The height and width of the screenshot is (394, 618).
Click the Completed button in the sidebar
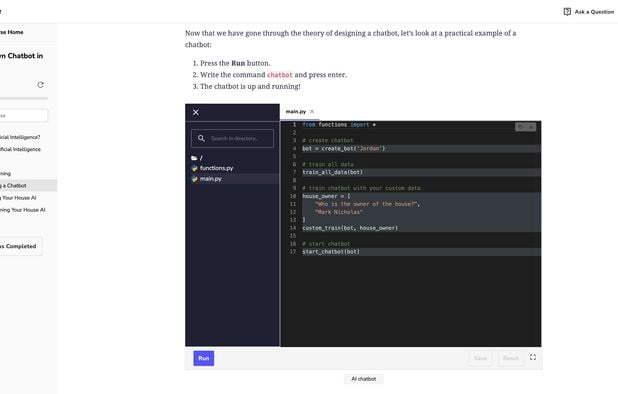(x=20, y=246)
